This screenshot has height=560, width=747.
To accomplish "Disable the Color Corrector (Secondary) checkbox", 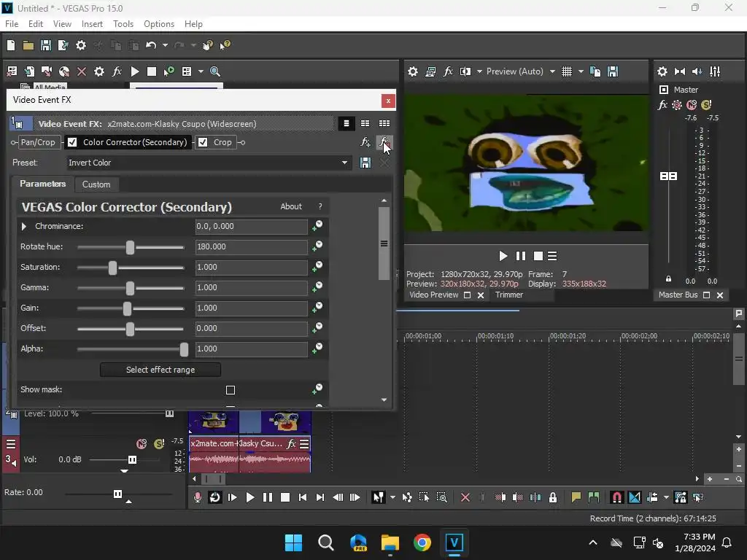I will [72, 142].
